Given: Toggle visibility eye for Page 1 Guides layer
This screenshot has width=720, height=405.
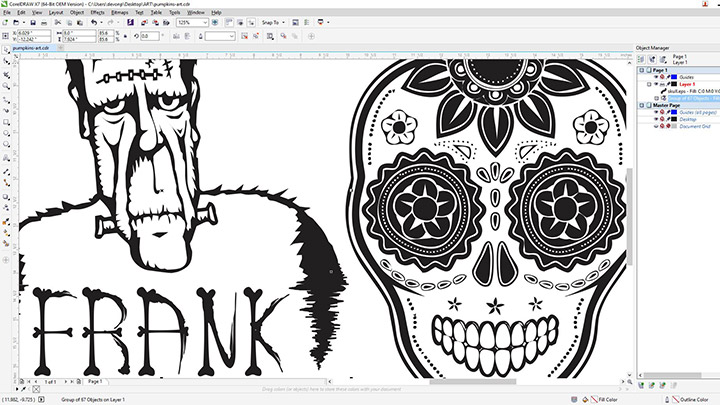Looking at the screenshot, I should point(656,77).
